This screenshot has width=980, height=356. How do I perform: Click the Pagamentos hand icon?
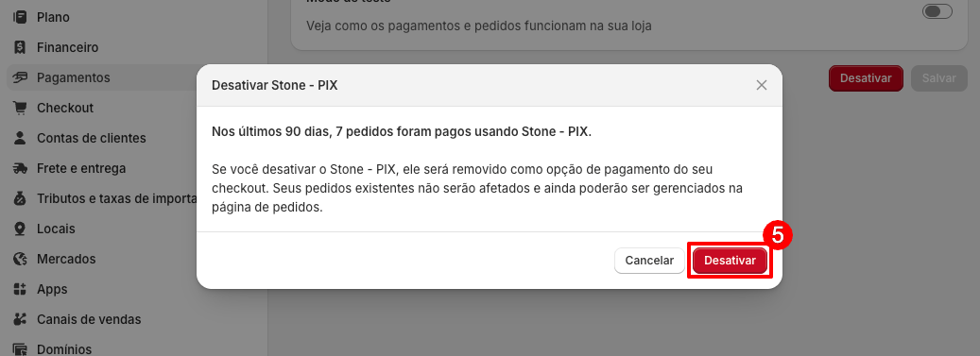tap(20, 77)
